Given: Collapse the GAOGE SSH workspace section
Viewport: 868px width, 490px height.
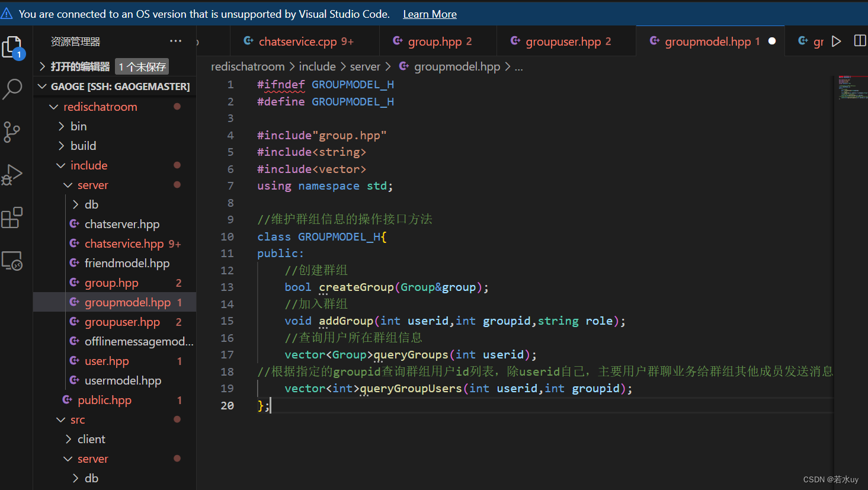Looking at the screenshot, I should (x=114, y=87).
